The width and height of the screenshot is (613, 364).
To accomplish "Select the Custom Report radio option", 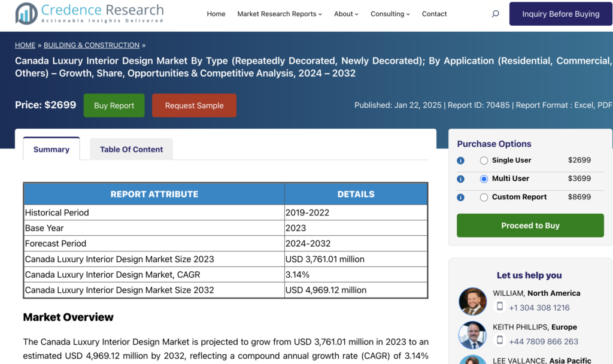I will point(484,198).
